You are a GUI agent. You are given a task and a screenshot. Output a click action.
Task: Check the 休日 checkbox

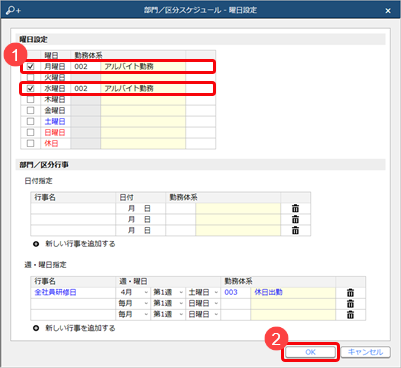point(30,143)
